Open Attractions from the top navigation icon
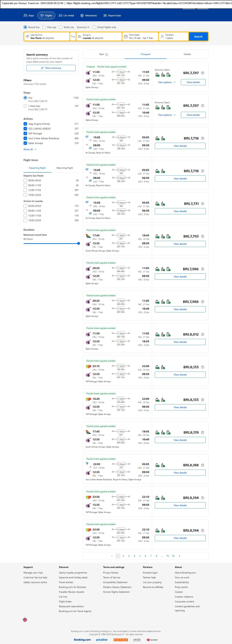 [x=82, y=15]
